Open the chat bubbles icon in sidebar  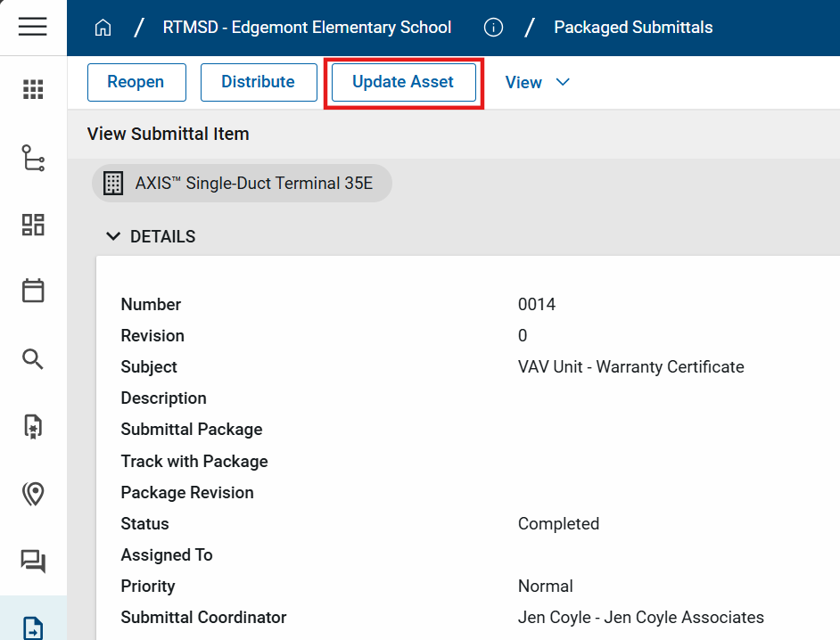coord(33,561)
